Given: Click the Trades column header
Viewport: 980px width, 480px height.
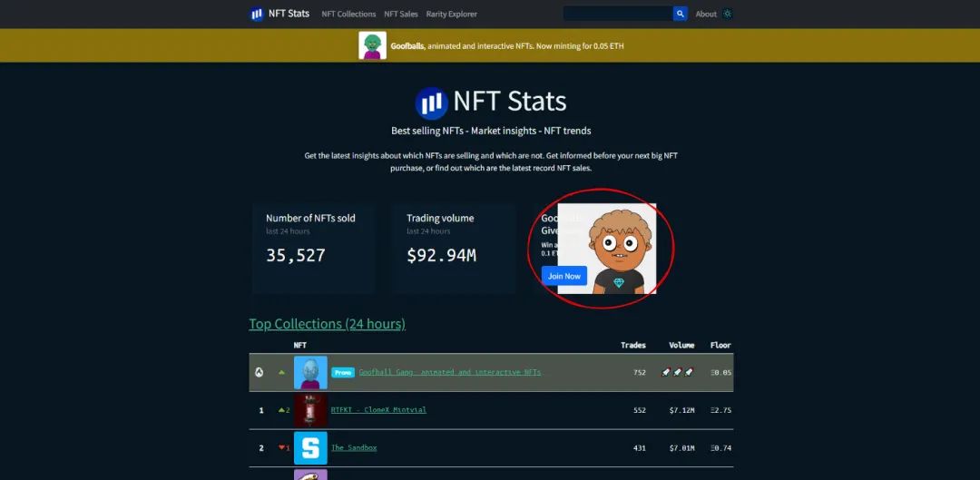Looking at the screenshot, I should click(x=633, y=345).
